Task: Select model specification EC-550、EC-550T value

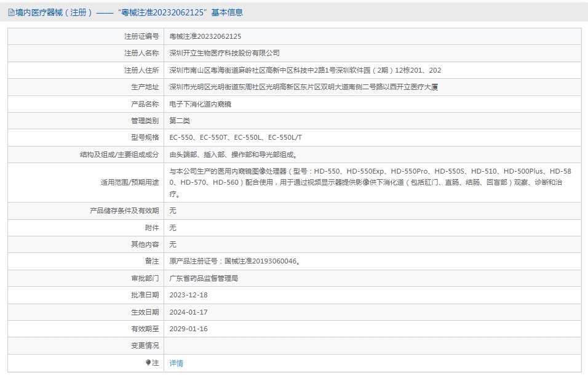Action: [236, 137]
